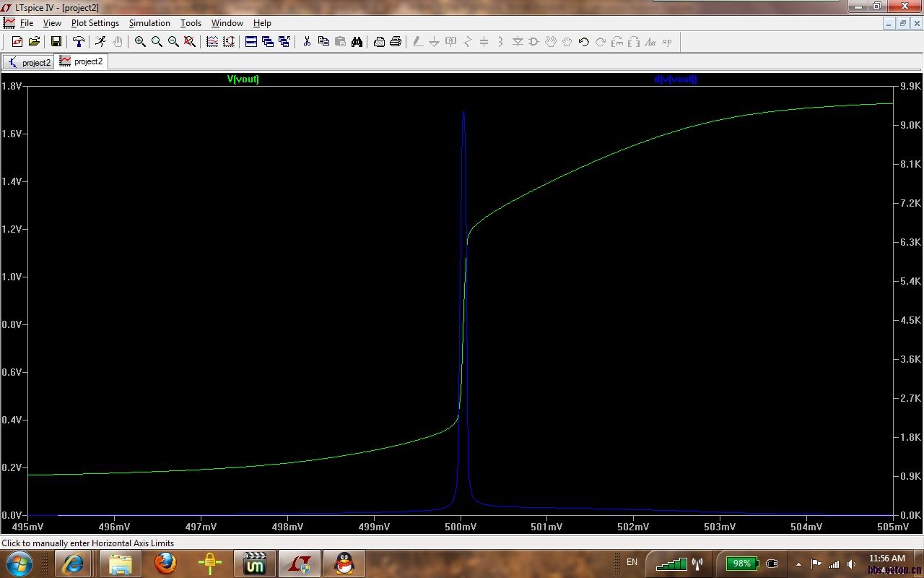Select the Zoom In magnifier tool
The height and width of the screenshot is (578, 924).
click(140, 42)
